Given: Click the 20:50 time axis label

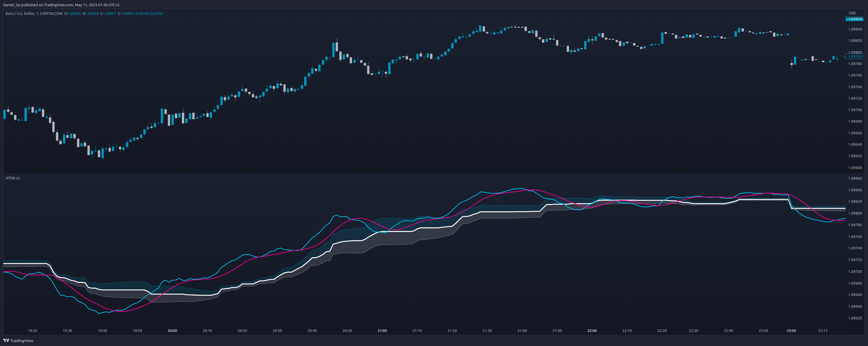Looking at the screenshot, I should click(x=347, y=331).
